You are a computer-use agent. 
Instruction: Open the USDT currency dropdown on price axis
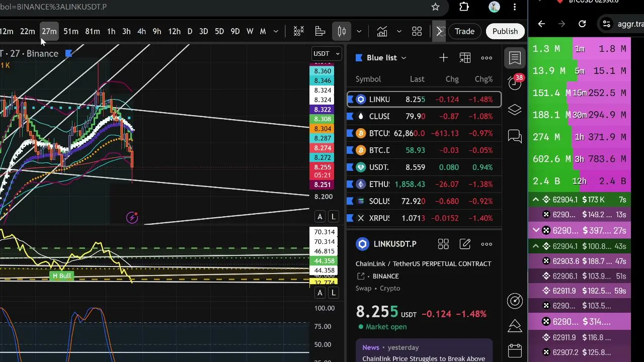click(x=328, y=53)
